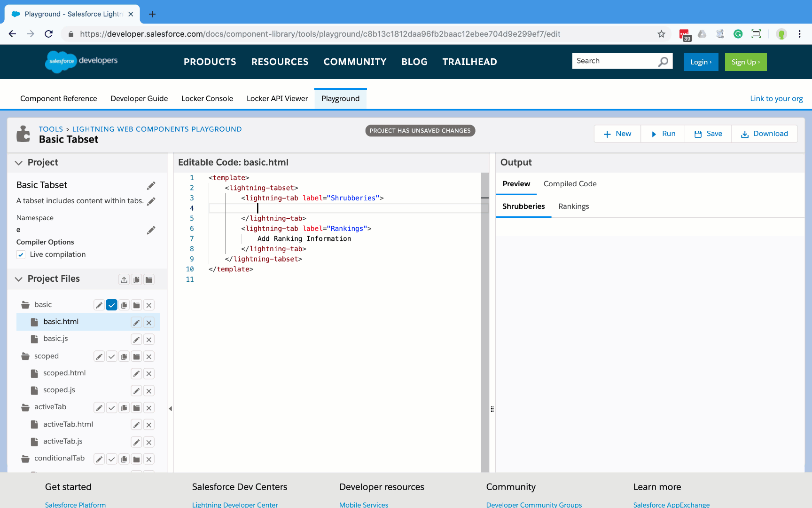This screenshot has height=508, width=812.
Task: Open the COMMUNITY menu
Action: pyautogui.click(x=355, y=62)
